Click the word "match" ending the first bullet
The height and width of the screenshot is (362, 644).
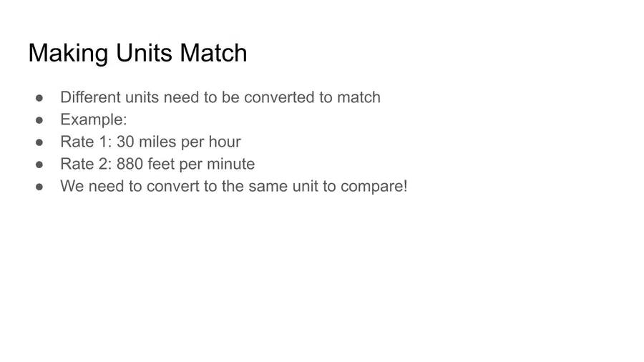(x=358, y=97)
